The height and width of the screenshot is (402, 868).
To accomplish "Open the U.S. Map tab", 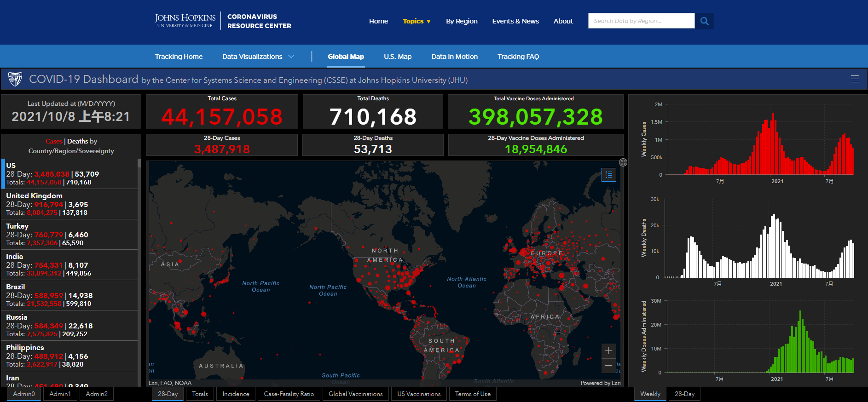I will coord(398,57).
